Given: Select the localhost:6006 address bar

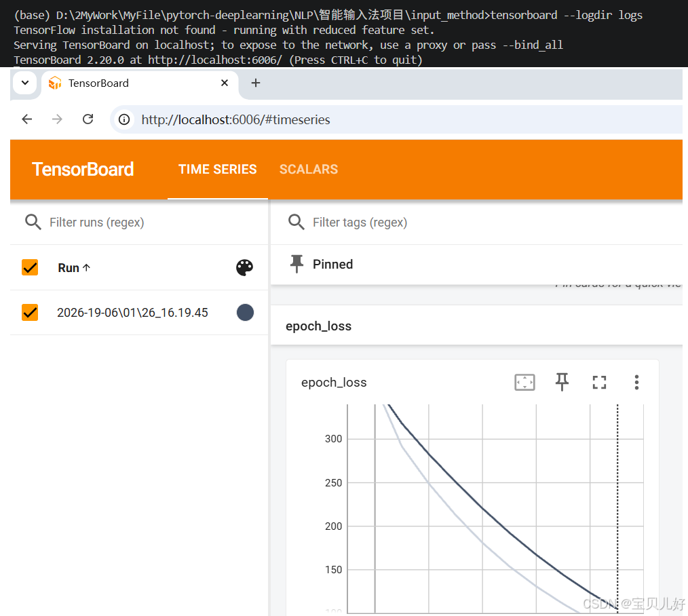Looking at the screenshot, I should 397,119.
